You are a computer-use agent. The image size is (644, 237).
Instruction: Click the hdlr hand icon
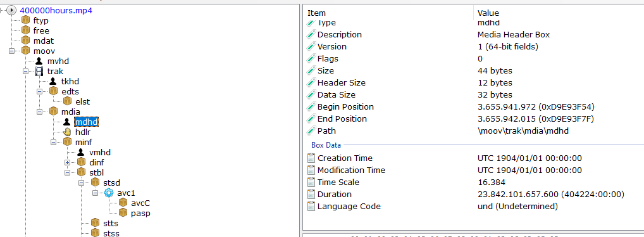(x=67, y=132)
